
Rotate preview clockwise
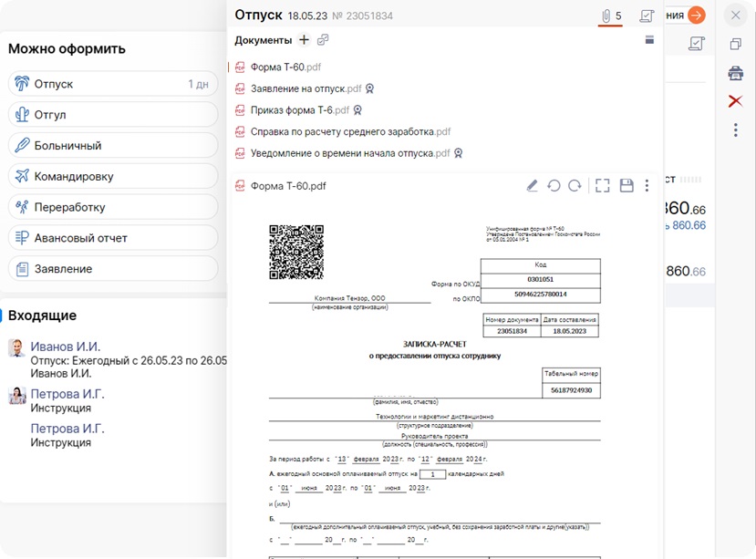[575, 186]
